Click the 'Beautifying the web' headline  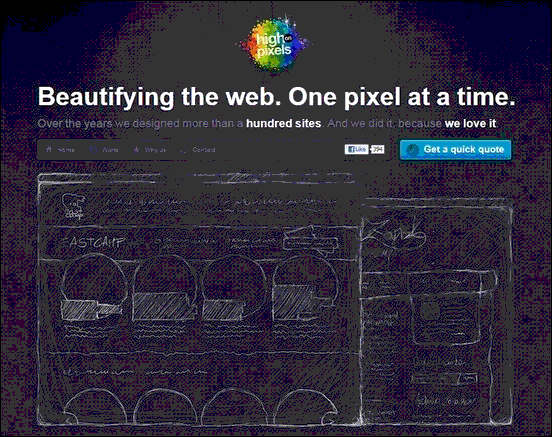(276, 96)
